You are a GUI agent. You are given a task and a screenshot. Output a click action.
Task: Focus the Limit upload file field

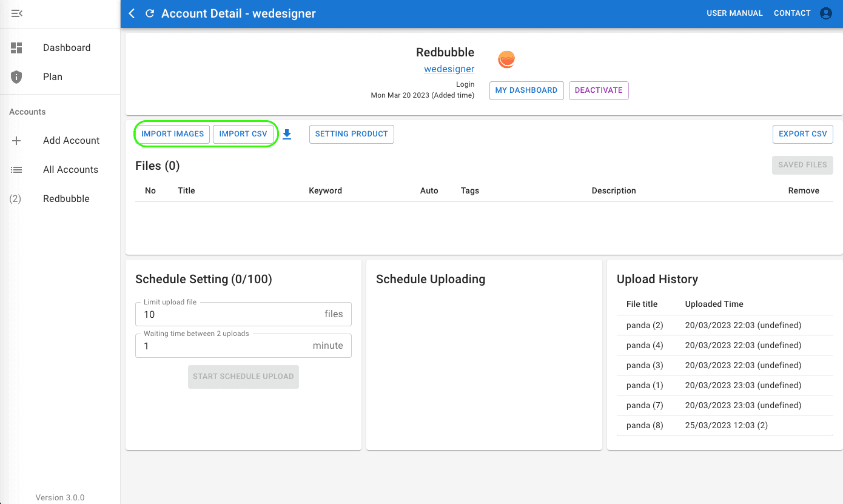243,314
